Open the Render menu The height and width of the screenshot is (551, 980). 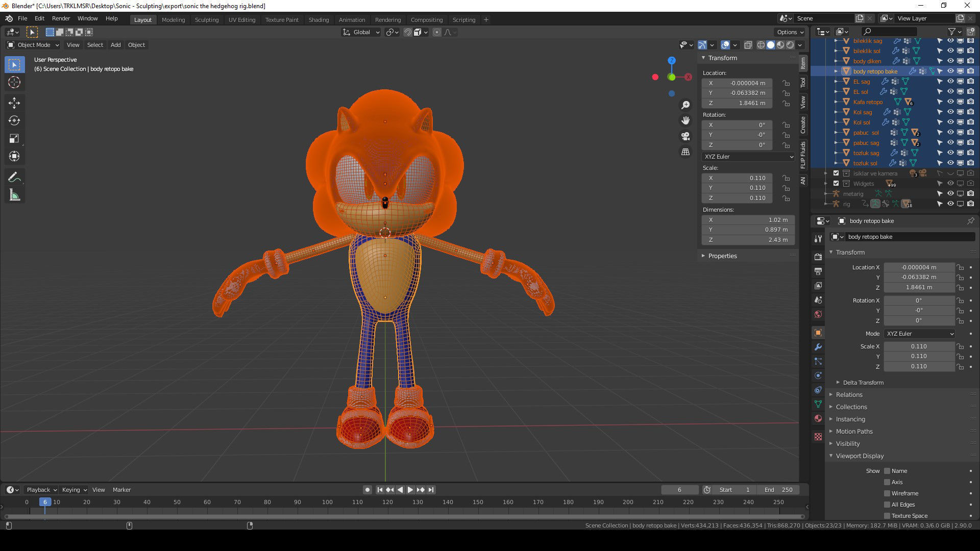[x=61, y=18]
